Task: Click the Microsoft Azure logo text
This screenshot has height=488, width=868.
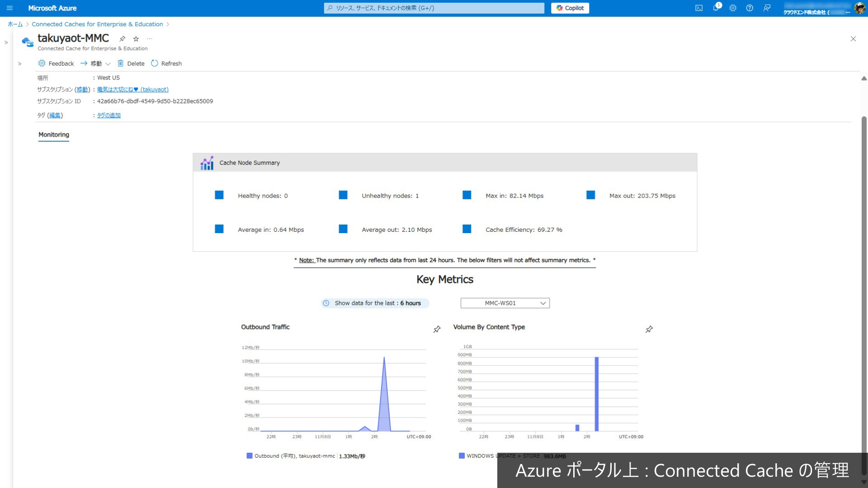Action: 52,8
